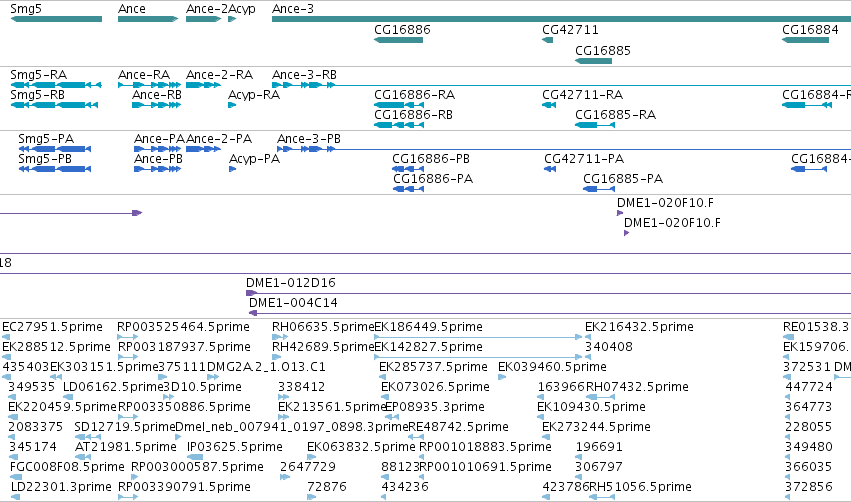Click the "Smg5-PA" protein label
851x502 pixels.
(x=46, y=138)
